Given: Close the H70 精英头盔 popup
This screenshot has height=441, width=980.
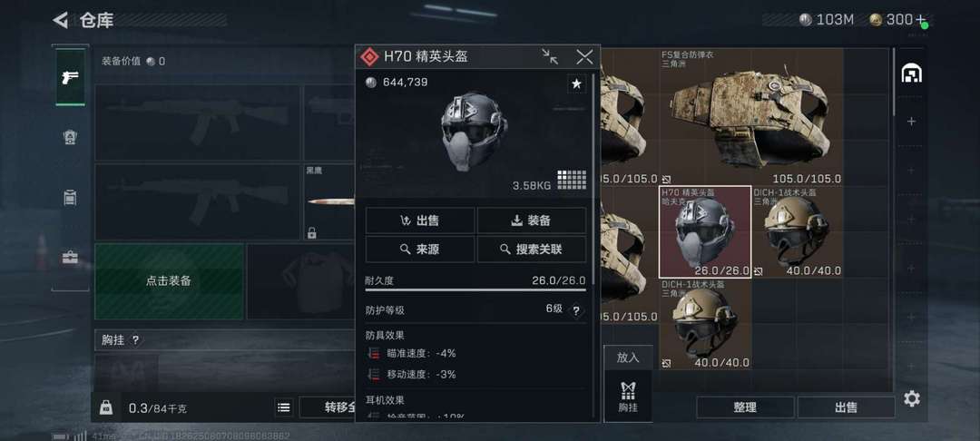Looking at the screenshot, I should pyautogui.click(x=584, y=57).
